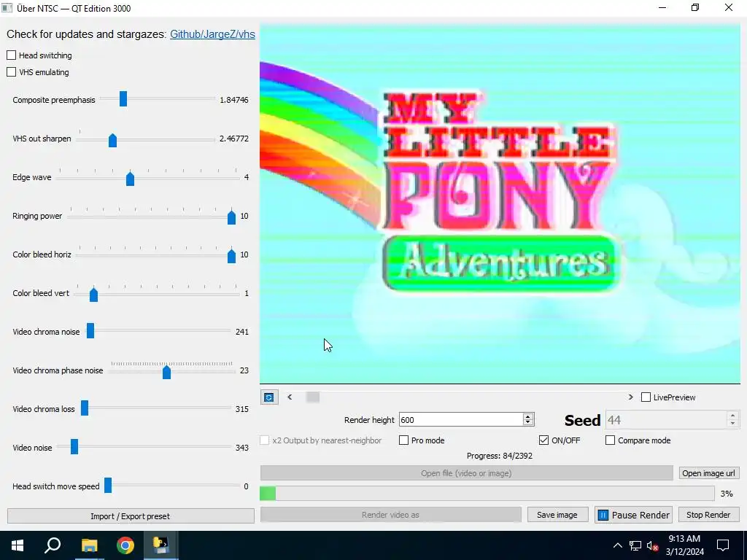Viewport: 747px width, 560px height.
Task: Increase Render height with up arrow
Action: point(527,416)
